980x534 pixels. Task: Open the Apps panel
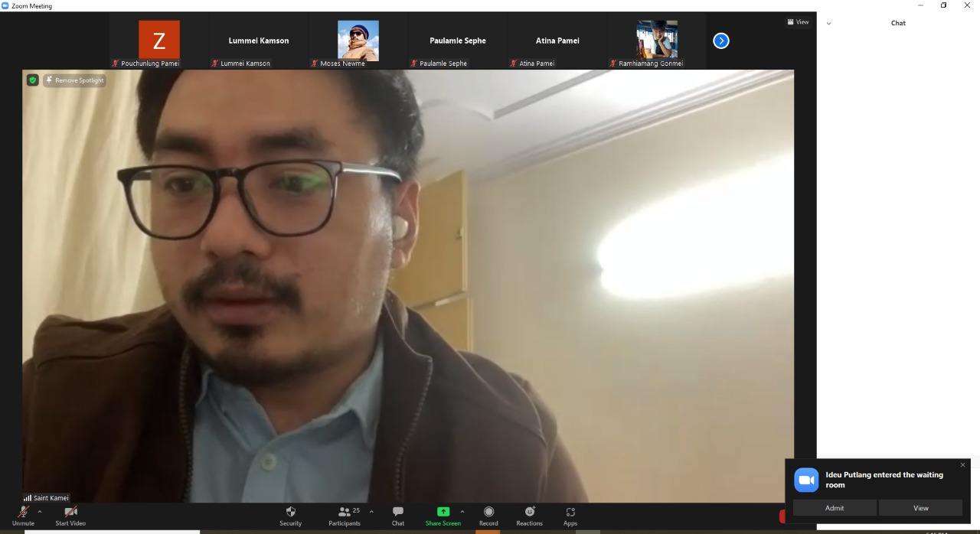(x=570, y=516)
